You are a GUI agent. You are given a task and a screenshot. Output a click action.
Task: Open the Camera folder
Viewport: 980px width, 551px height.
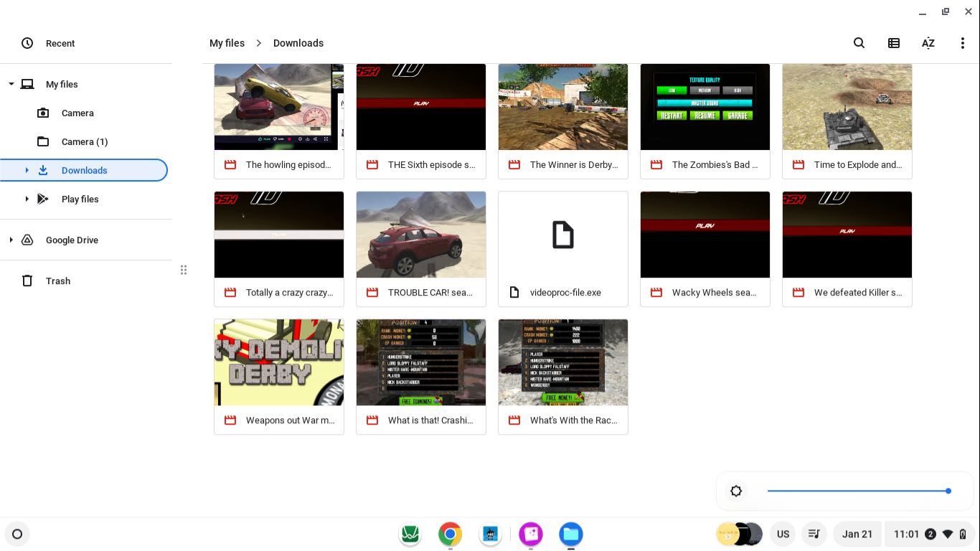tap(77, 113)
